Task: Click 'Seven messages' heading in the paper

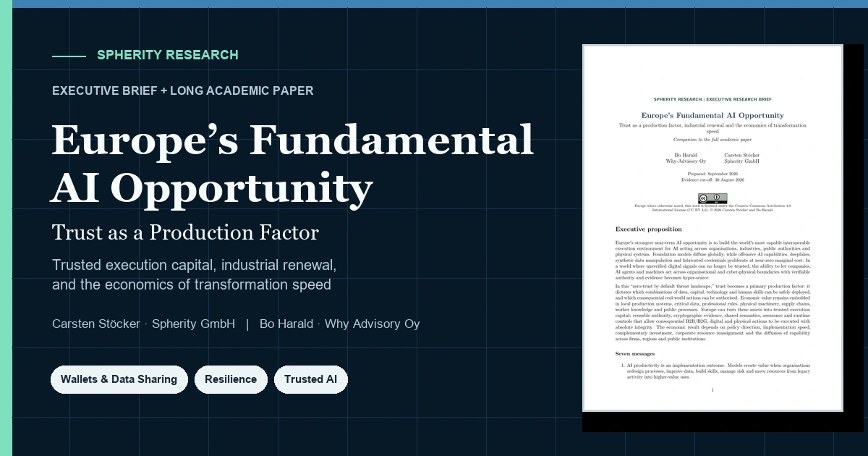Action: point(634,353)
